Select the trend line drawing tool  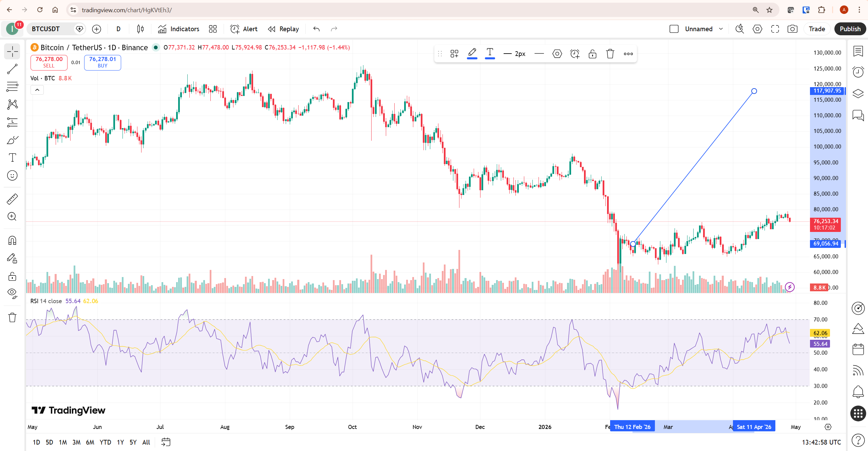click(12, 69)
